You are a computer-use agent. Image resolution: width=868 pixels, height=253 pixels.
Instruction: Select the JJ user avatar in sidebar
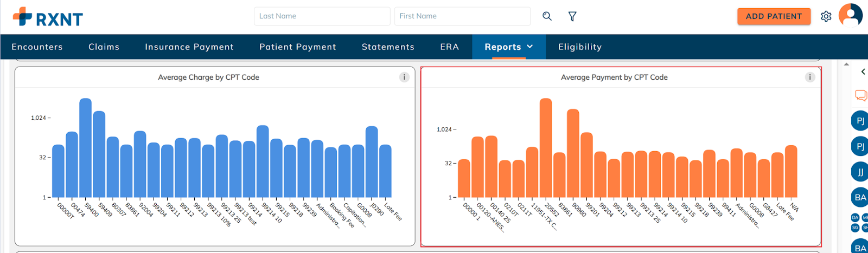tap(860, 172)
